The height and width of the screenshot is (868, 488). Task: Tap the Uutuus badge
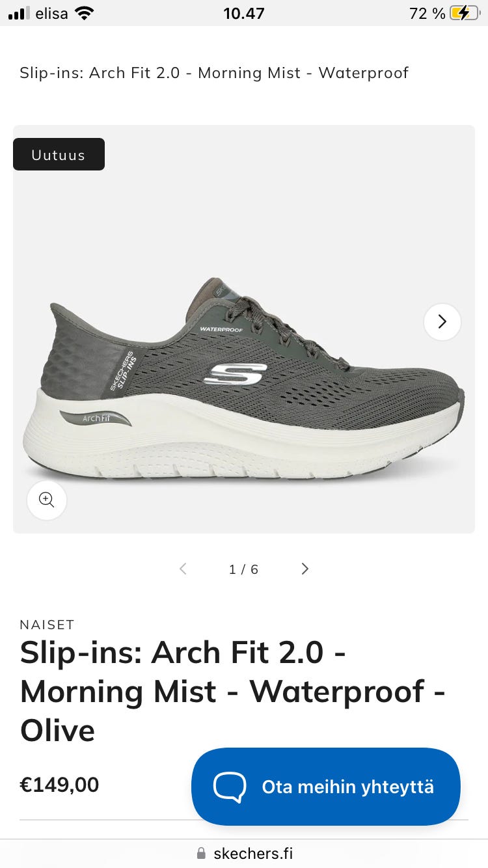pos(59,154)
